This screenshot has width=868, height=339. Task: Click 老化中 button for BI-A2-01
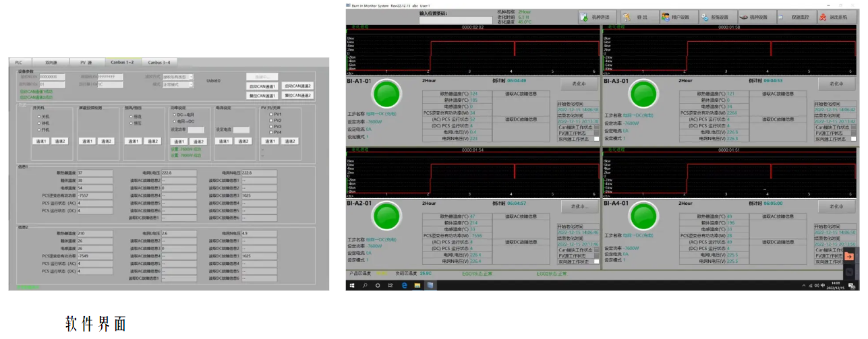pos(579,207)
